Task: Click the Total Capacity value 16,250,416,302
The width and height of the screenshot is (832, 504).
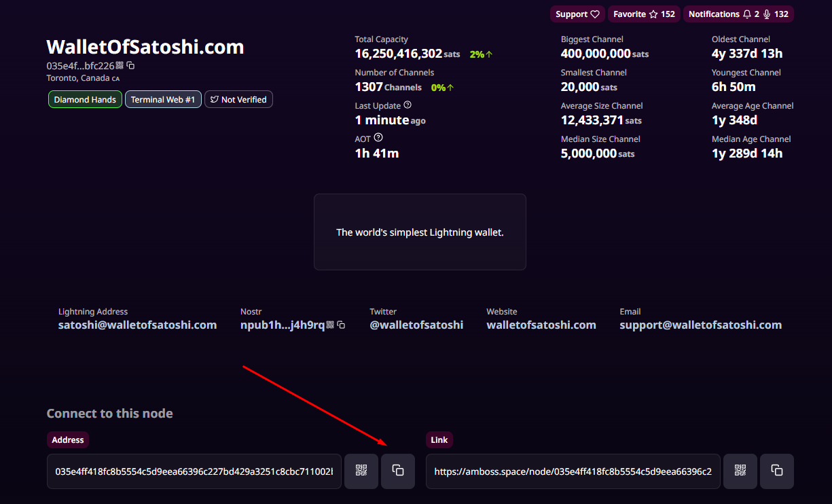Action: (399, 54)
